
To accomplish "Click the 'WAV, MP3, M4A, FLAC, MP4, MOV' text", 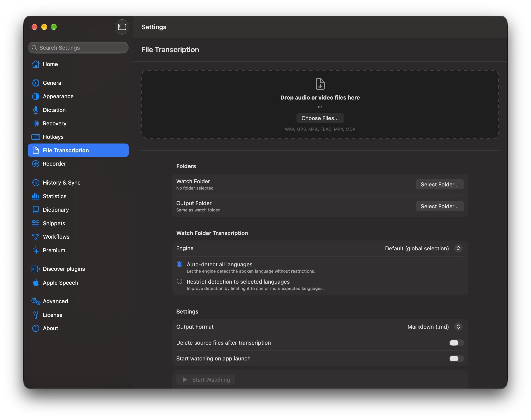I will coord(320,129).
